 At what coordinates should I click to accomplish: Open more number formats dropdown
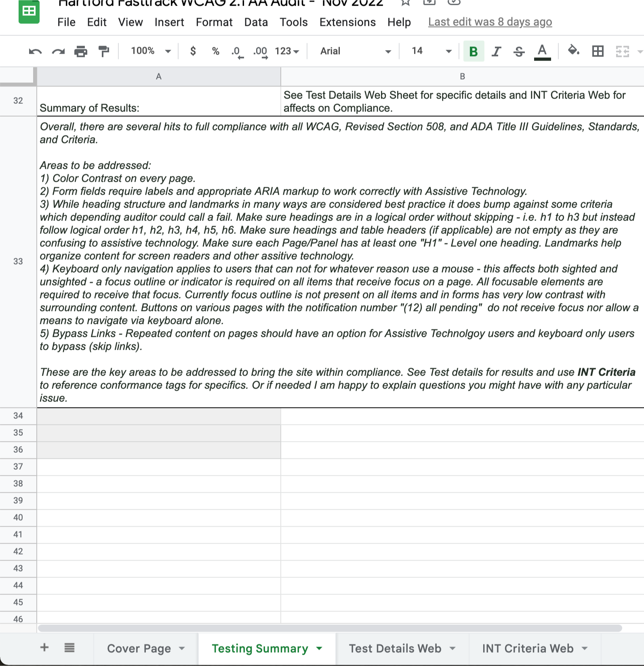(286, 51)
